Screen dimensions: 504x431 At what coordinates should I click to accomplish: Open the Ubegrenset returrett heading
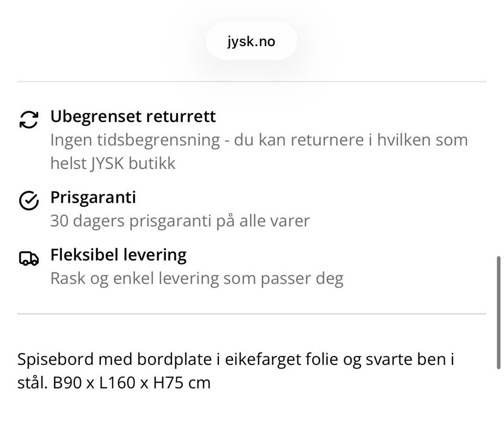(133, 116)
